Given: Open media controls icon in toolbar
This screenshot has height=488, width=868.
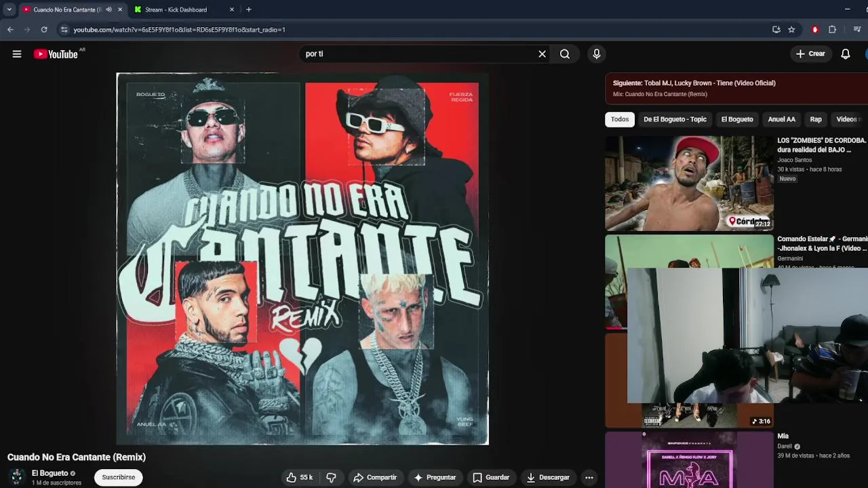Looking at the screenshot, I should click(858, 30).
